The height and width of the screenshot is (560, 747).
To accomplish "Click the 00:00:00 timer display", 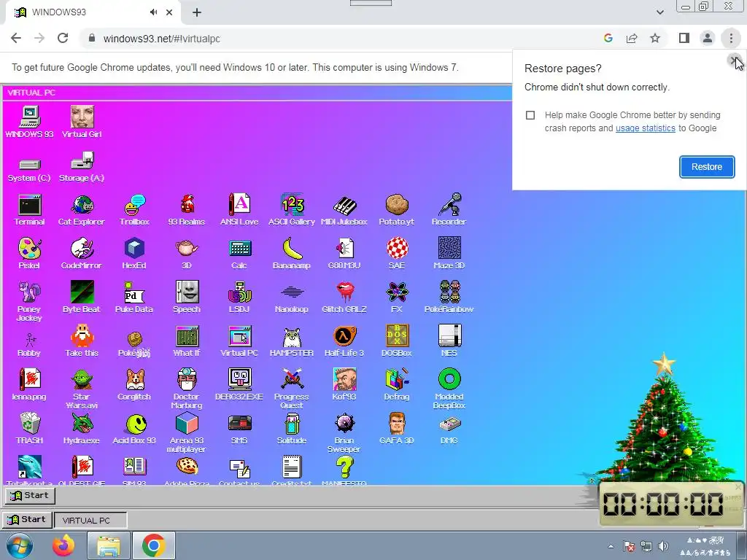I will tap(663, 503).
